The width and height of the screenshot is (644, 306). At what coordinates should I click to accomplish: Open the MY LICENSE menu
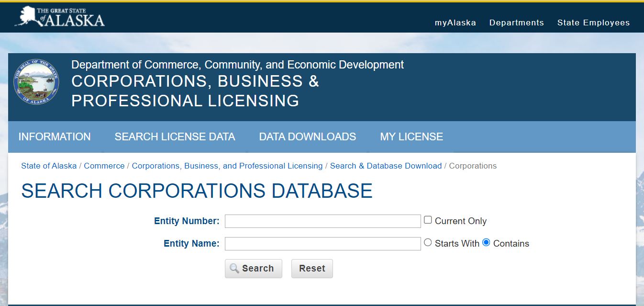[411, 137]
